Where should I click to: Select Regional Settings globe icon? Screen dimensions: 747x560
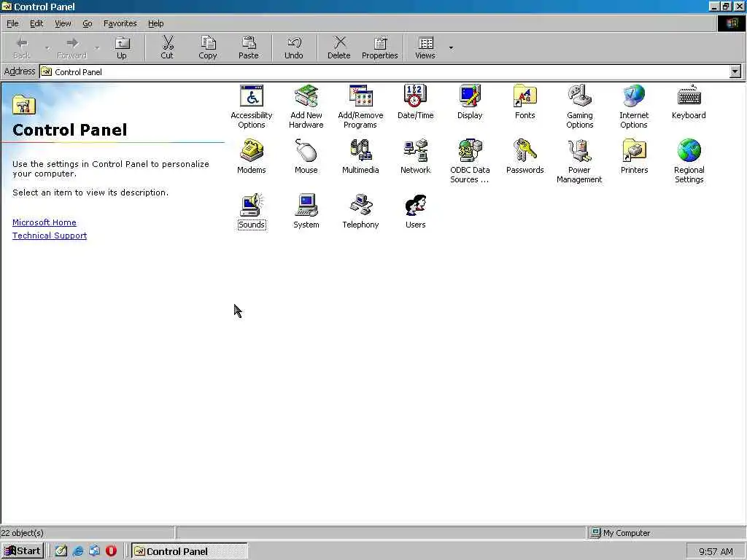(689, 151)
